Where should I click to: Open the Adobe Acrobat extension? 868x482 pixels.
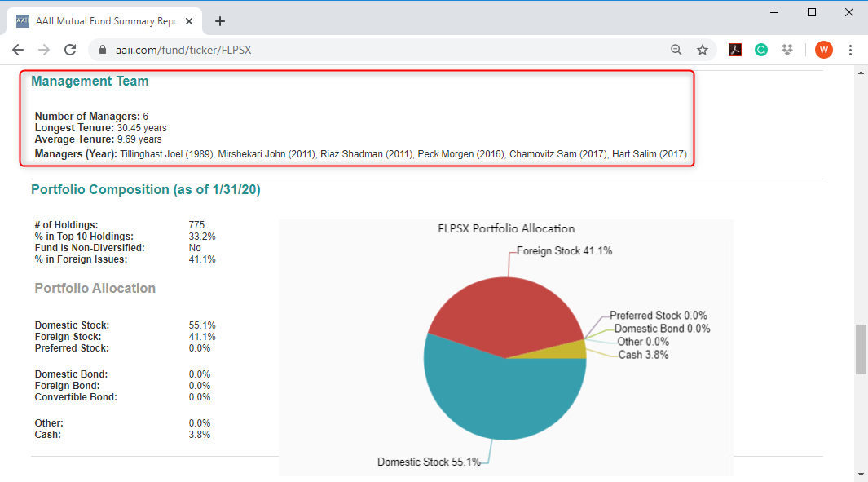[x=734, y=50]
